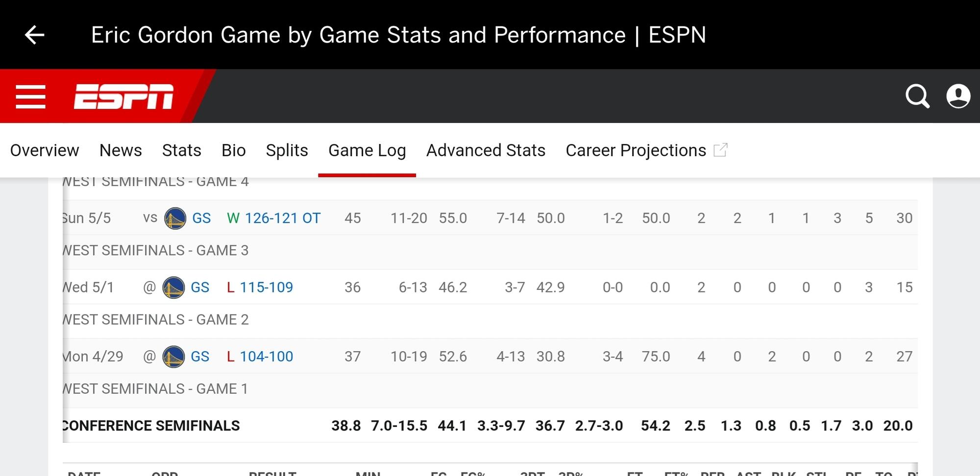The height and width of the screenshot is (476, 980).
Task: Open the ESPN hamburger menu
Action: (x=30, y=96)
